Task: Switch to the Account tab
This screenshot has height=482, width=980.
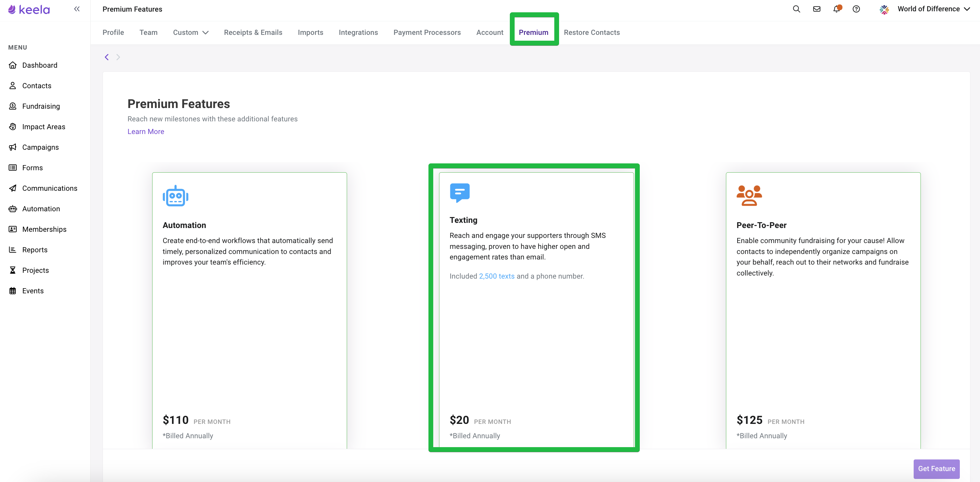Action: tap(490, 32)
